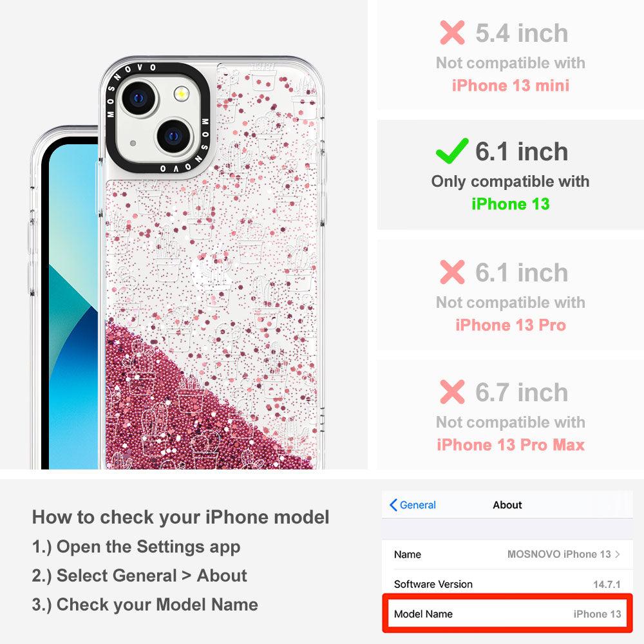Click the red X beside 6.7 inch
Screen dimensions: 644x644
(452, 392)
